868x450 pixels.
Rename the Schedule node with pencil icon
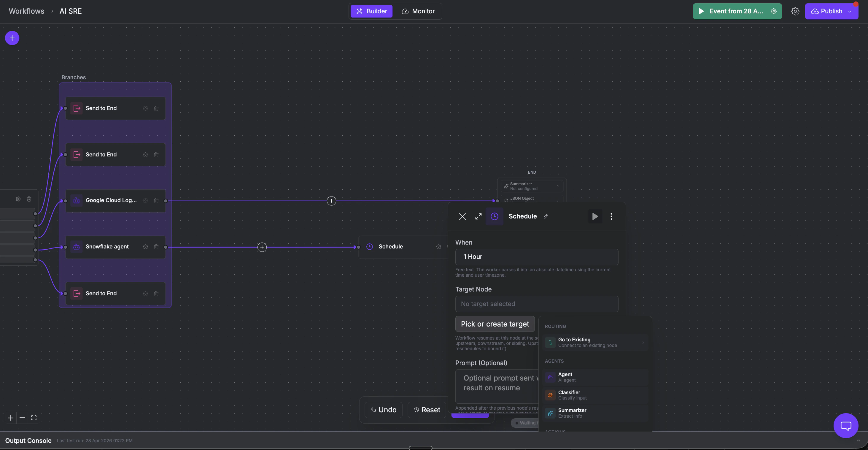pos(546,216)
